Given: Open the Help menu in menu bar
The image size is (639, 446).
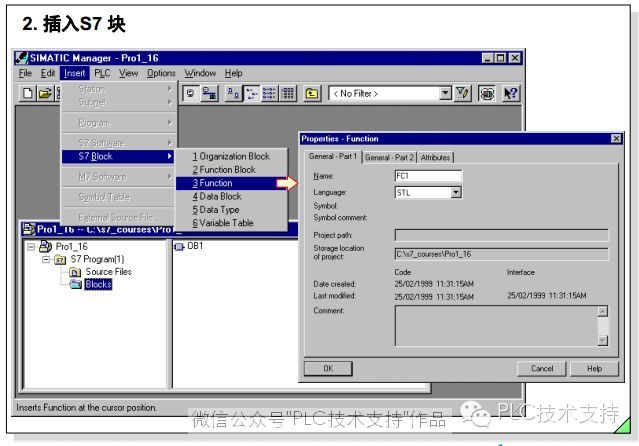Looking at the screenshot, I should (x=234, y=73).
